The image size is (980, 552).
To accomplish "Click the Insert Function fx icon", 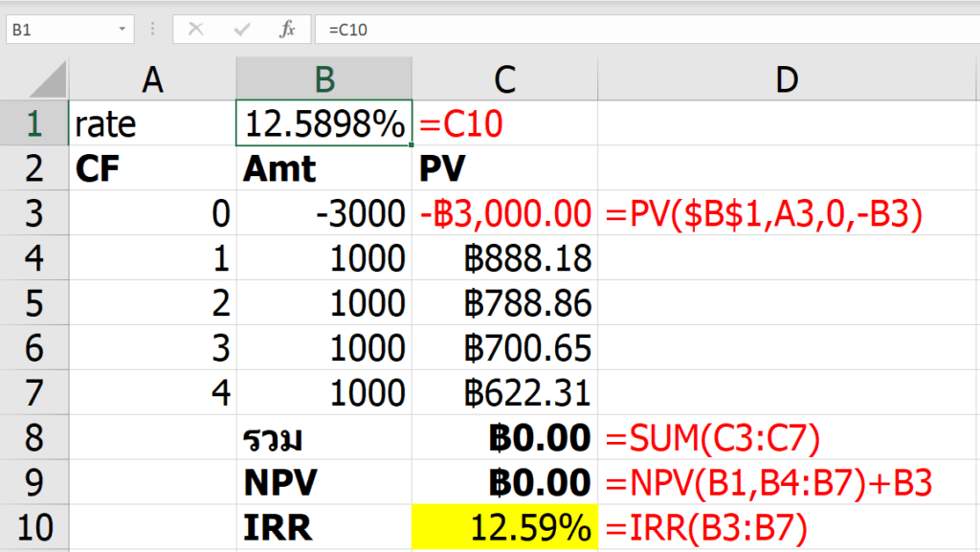I will (287, 29).
